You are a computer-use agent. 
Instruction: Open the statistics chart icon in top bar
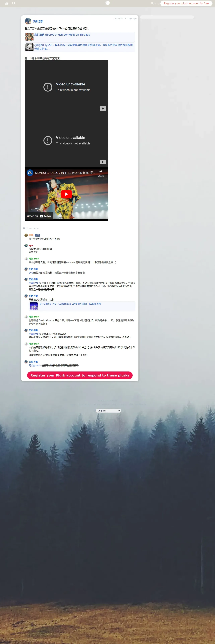click(x=7, y=3)
